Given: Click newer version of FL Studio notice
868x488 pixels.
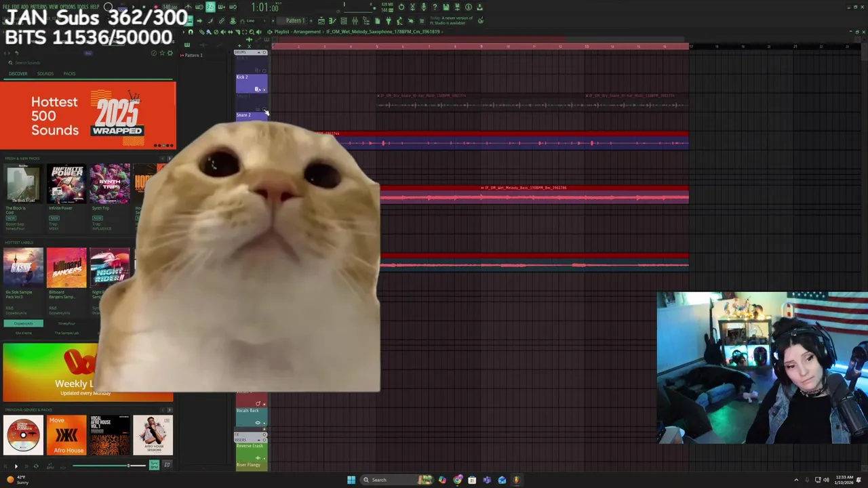Looking at the screenshot, I should click(452, 20).
